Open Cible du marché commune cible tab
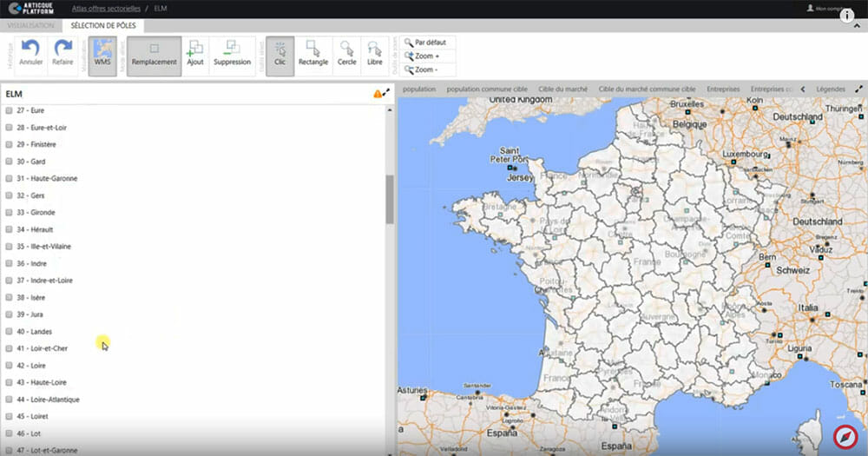Screen dimensions: 868x456 click(647, 89)
